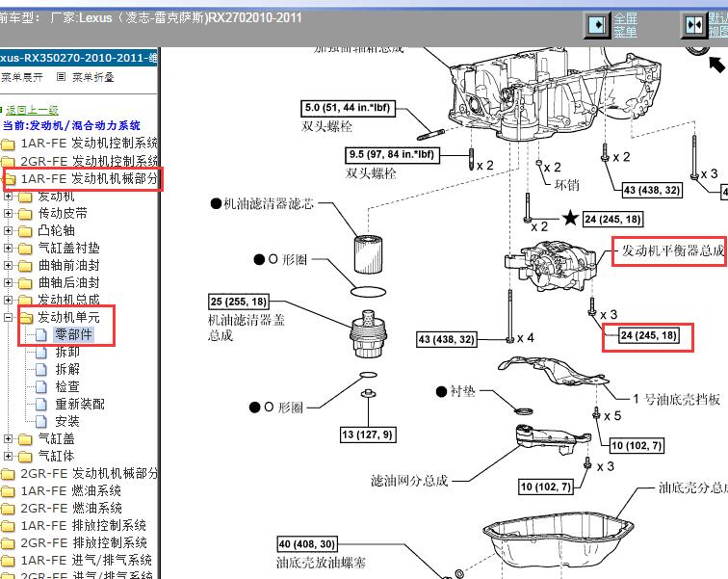Click the 曲轴后油封 folder icon
The height and width of the screenshot is (579, 728).
pyautogui.click(x=25, y=283)
